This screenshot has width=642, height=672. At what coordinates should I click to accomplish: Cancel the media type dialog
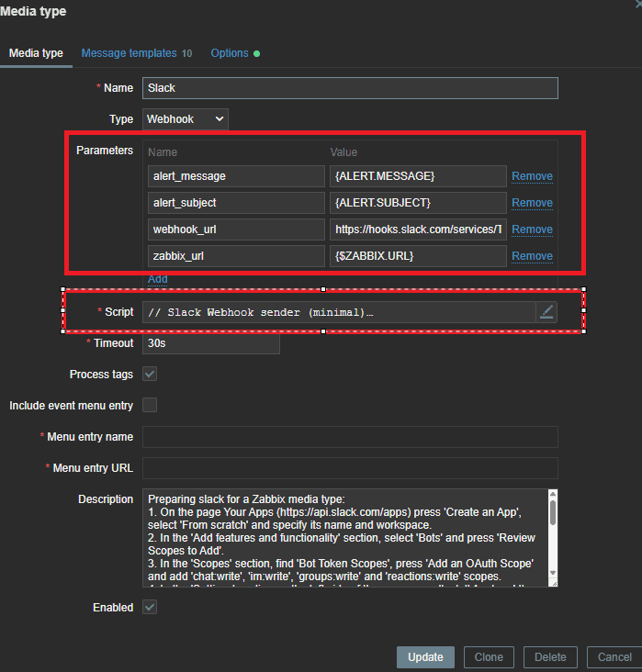(614, 657)
